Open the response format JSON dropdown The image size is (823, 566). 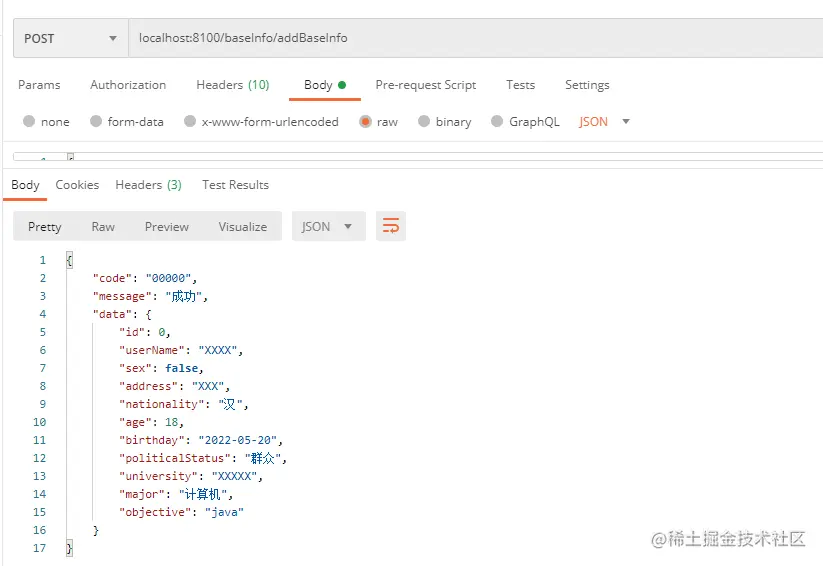(x=327, y=227)
